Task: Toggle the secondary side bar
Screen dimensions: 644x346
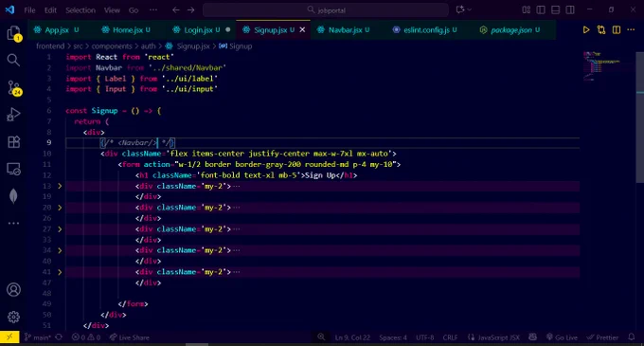Action: coord(570,9)
